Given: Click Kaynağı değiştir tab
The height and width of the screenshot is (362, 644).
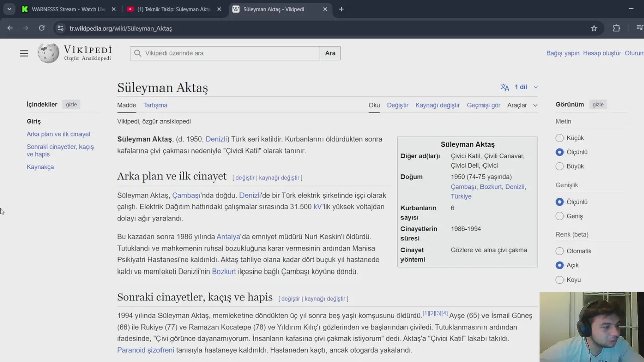Looking at the screenshot, I should (x=438, y=105).
